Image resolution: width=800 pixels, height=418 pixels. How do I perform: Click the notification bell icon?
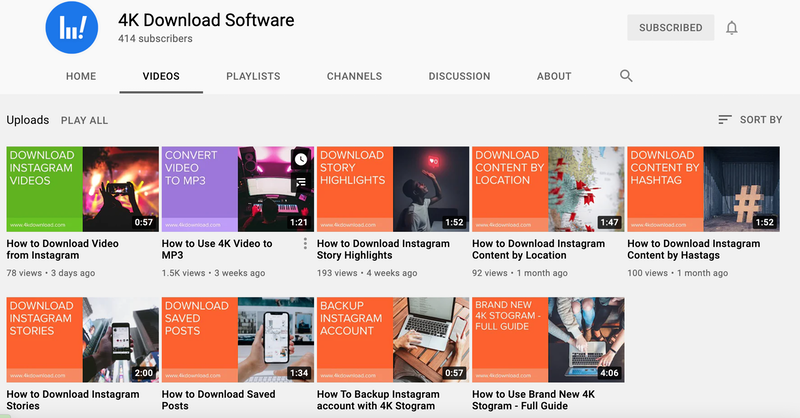coord(732,28)
